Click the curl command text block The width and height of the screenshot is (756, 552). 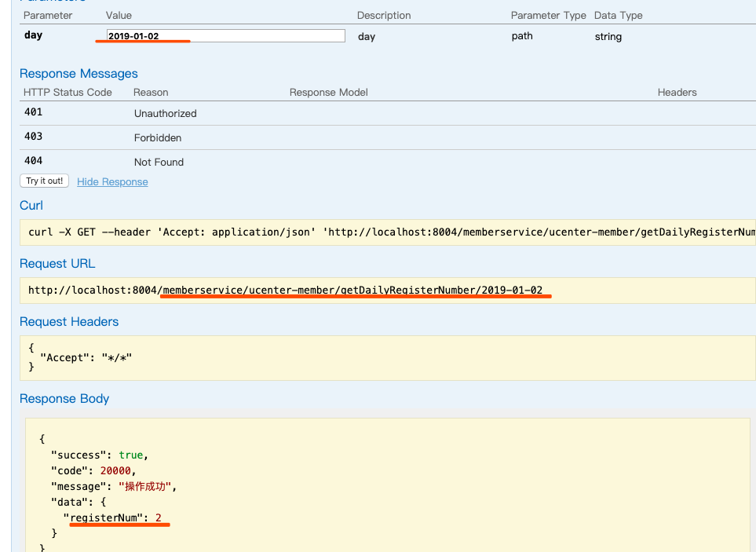[x=391, y=232]
